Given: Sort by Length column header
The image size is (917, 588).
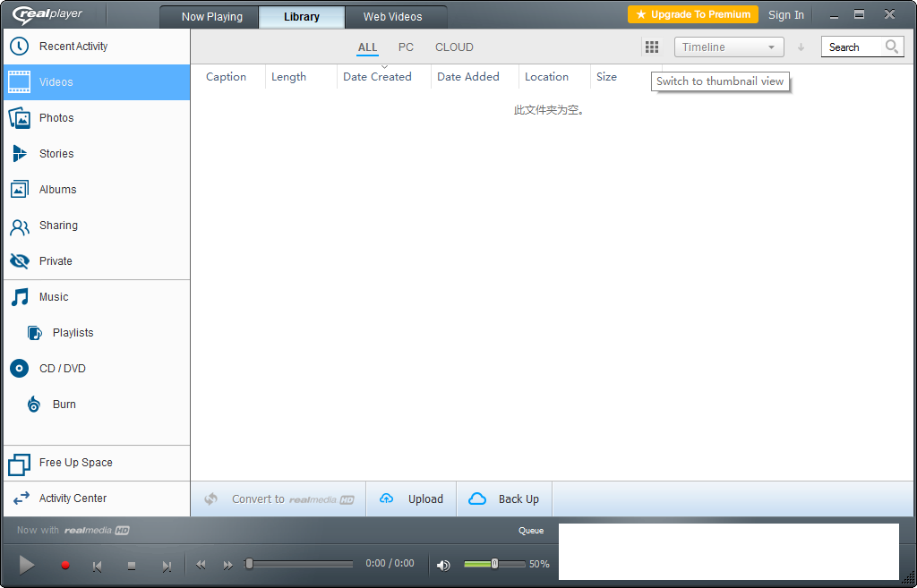Looking at the screenshot, I should click(289, 77).
